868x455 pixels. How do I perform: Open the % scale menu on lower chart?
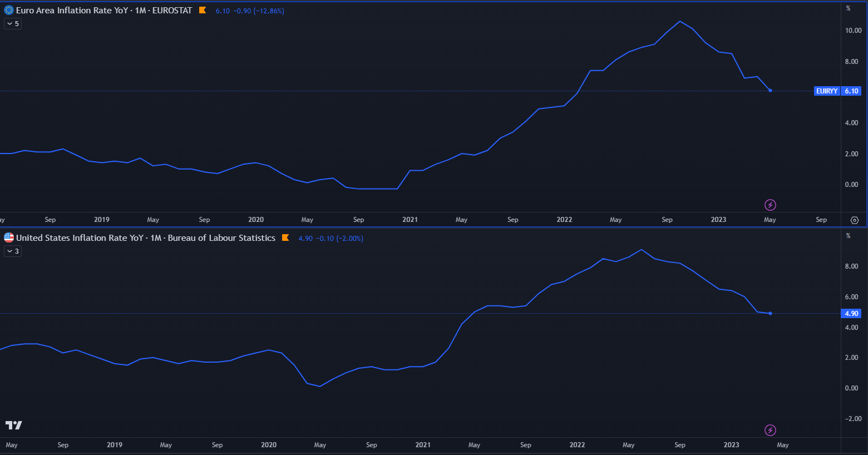(x=848, y=236)
